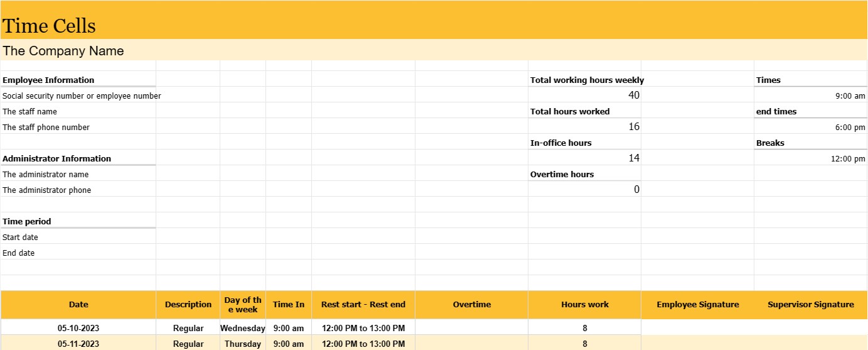The height and width of the screenshot is (350, 868).
Task: Select the Employee Information heading
Action: pyautogui.click(x=48, y=80)
